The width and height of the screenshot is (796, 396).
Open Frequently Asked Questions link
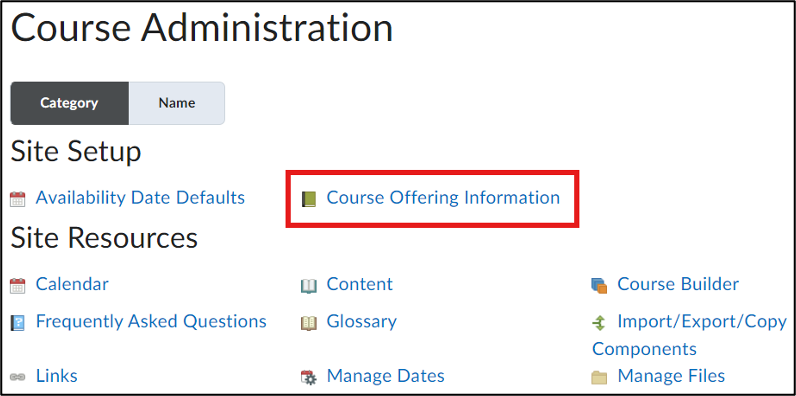(151, 321)
